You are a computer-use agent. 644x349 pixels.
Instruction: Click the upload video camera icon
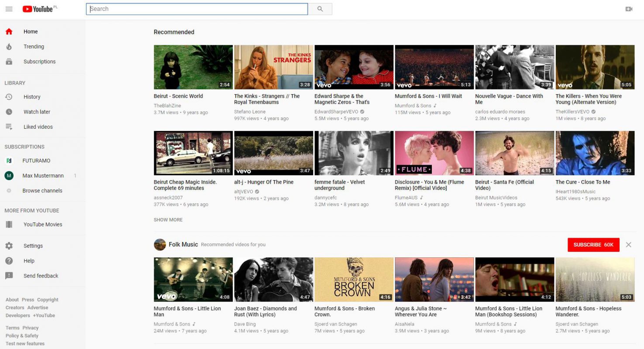tap(629, 9)
